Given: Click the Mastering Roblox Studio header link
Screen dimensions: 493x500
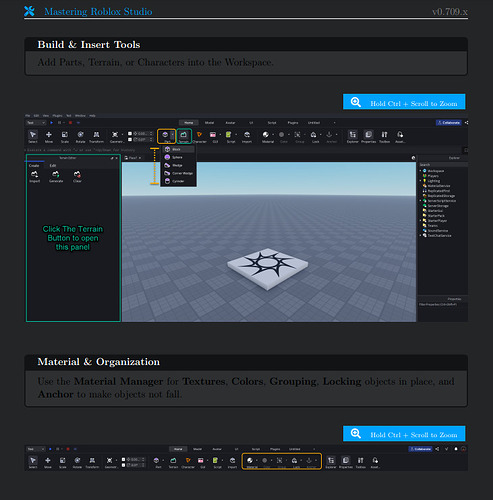Looking at the screenshot, I should [98, 12].
